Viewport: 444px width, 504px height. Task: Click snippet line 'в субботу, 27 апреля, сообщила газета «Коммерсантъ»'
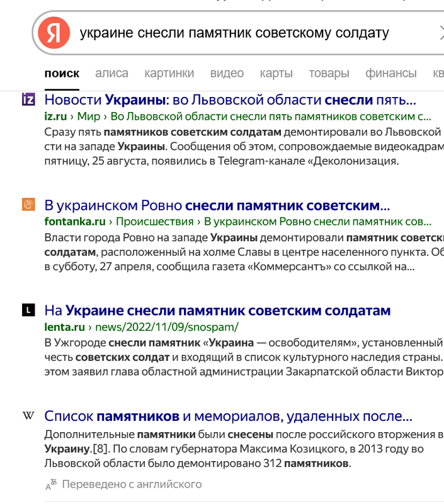[188, 266]
